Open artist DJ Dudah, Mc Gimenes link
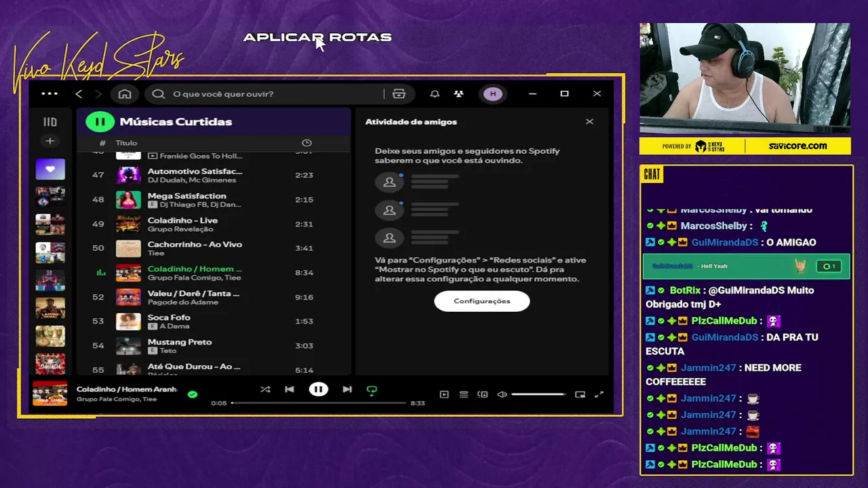This screenshot has width=868, height=488. click(192, 180)
